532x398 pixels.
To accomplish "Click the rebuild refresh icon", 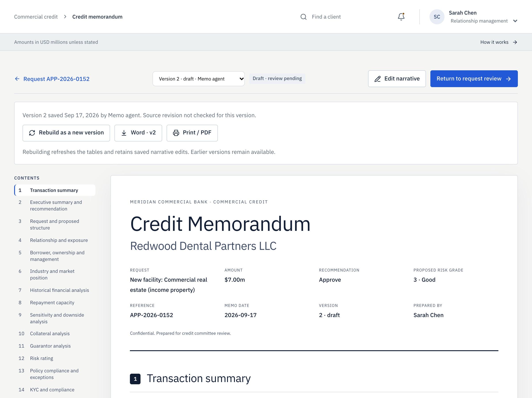I will point(32,133).
